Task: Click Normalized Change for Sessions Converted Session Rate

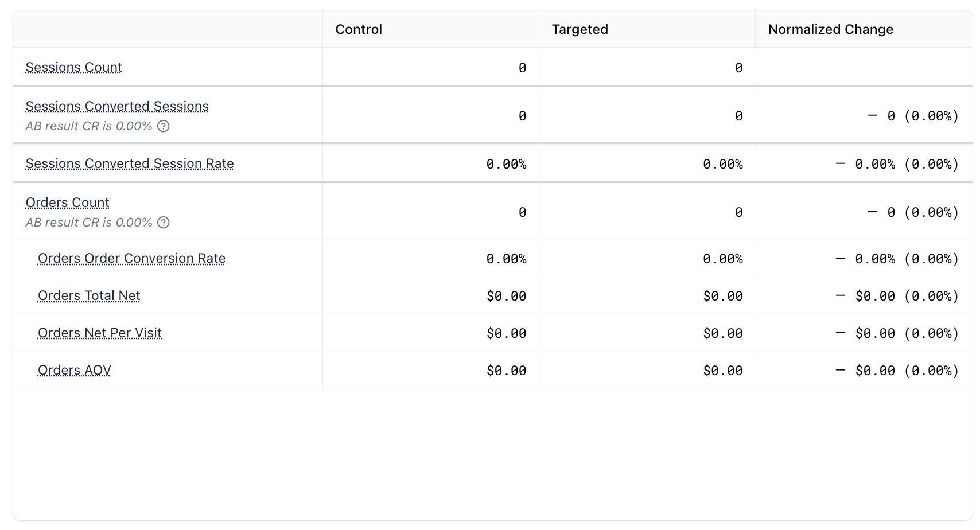Action: tap(897, 164)
